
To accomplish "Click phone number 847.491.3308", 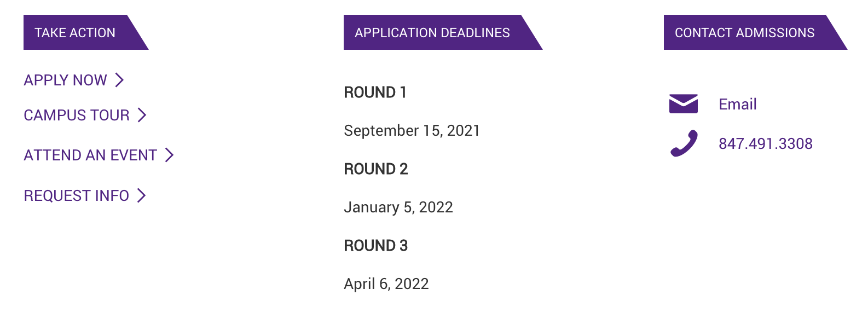I will tap(765, 143).
